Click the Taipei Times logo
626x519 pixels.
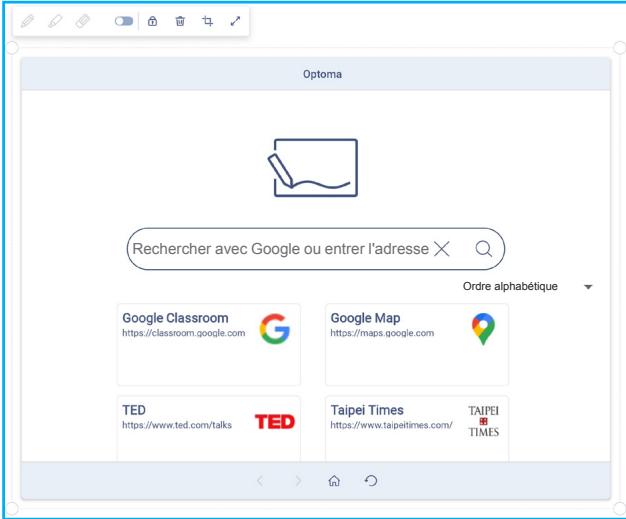tap(483, 421)
